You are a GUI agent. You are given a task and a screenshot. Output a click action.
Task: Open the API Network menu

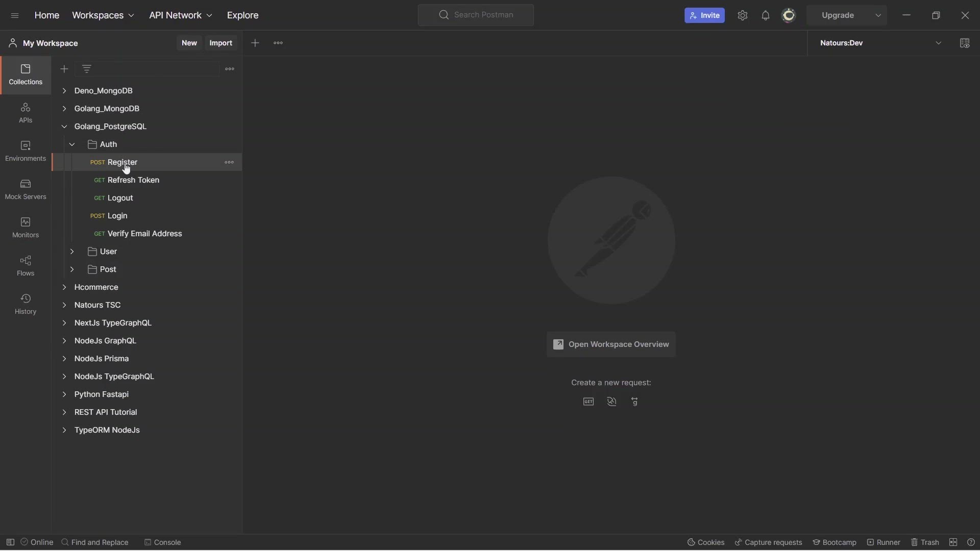[181, 15]
